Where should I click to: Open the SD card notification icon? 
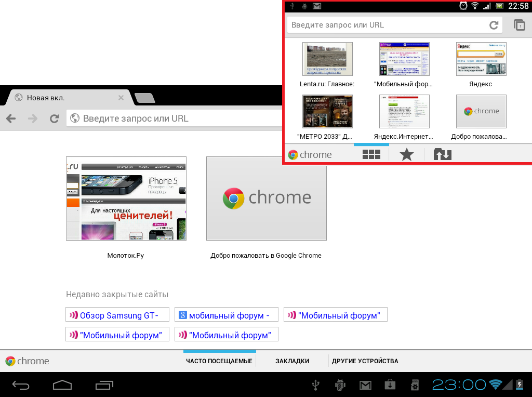[x=415, y=385]
